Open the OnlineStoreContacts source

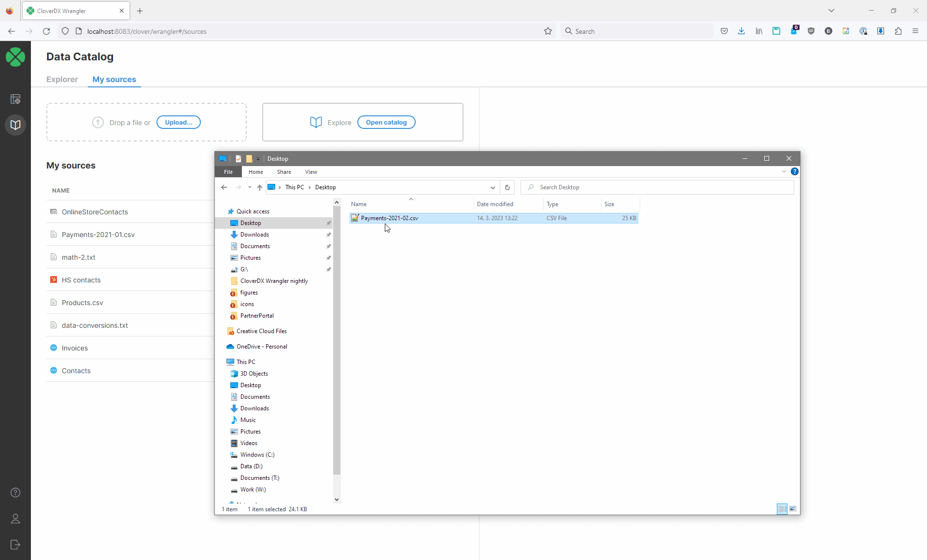point(95,212)
